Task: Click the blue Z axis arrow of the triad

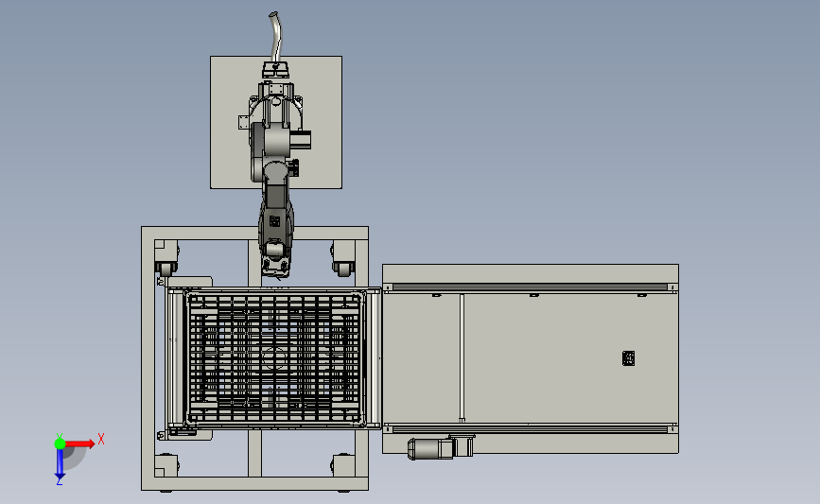Action: [x=60, y=464]
